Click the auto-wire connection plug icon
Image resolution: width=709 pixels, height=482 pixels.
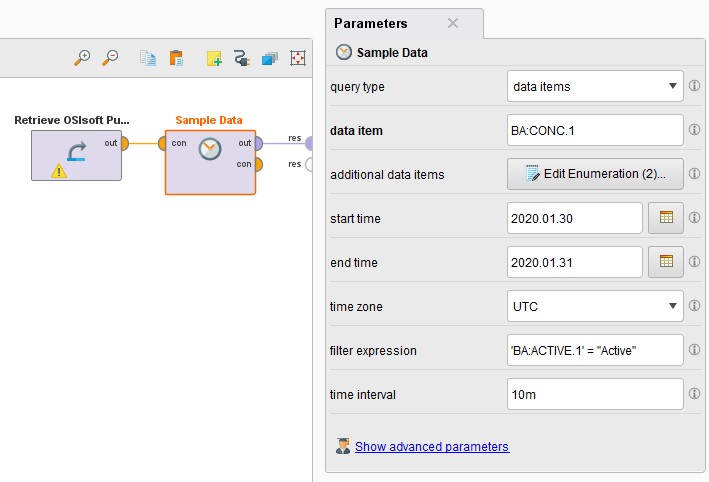click(241, 59)
